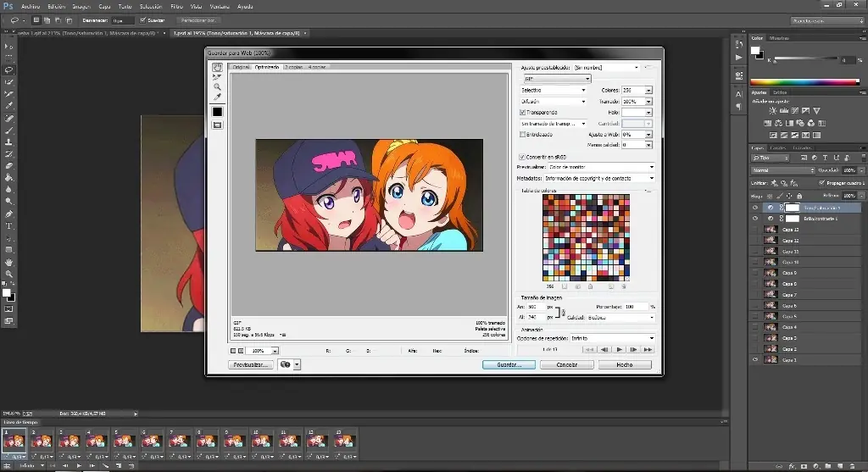Expand the Selectiva color reduction dropdown
This screenshot has height=472, width=868.
(553, 90)
